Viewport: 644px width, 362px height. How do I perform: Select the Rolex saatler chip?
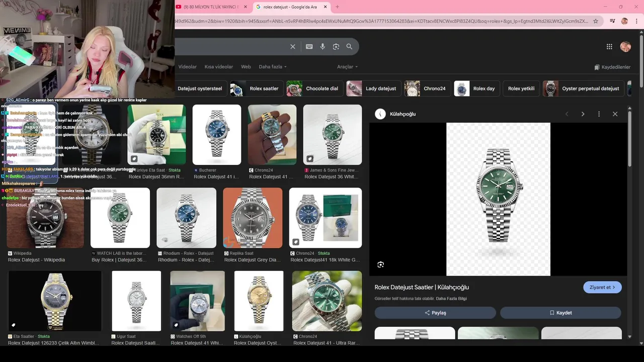click(x=257, y=88)
